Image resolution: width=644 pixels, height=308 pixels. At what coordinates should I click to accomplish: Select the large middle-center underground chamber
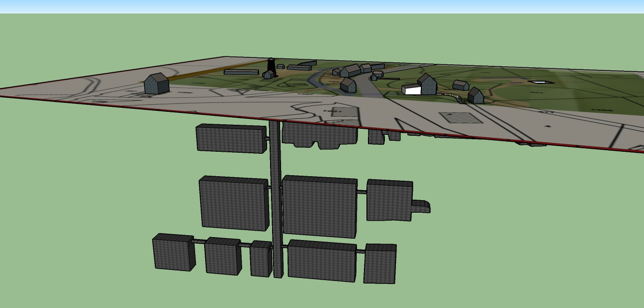point(320,206)
